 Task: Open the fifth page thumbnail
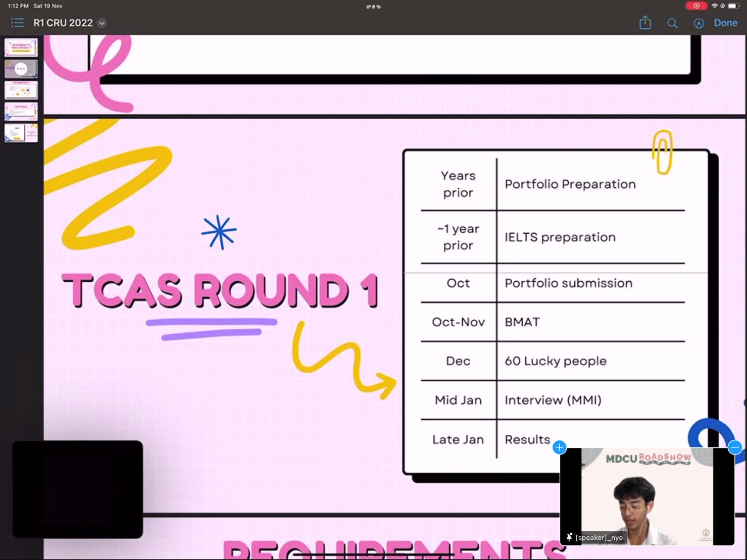click(21, 133)
